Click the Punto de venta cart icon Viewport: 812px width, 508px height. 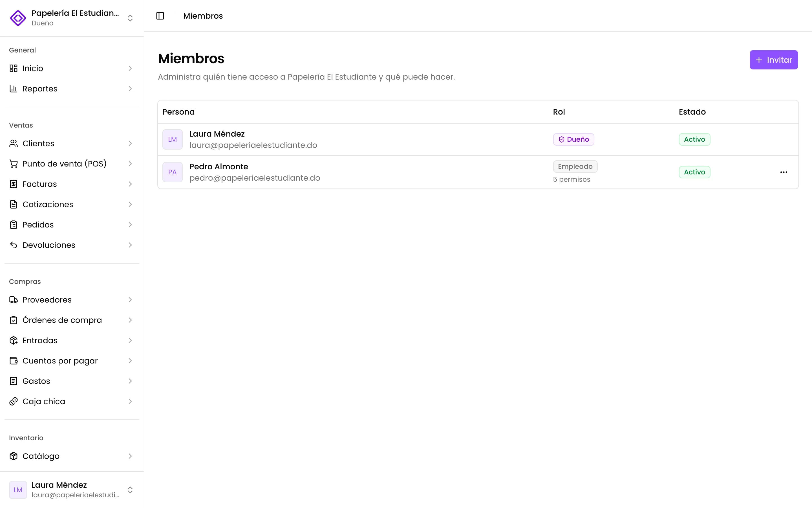14,164
